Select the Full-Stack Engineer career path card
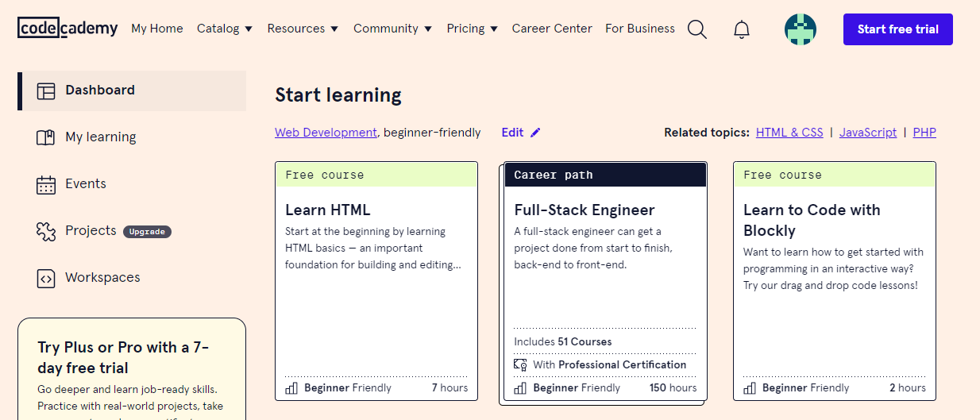 point(605,282)
